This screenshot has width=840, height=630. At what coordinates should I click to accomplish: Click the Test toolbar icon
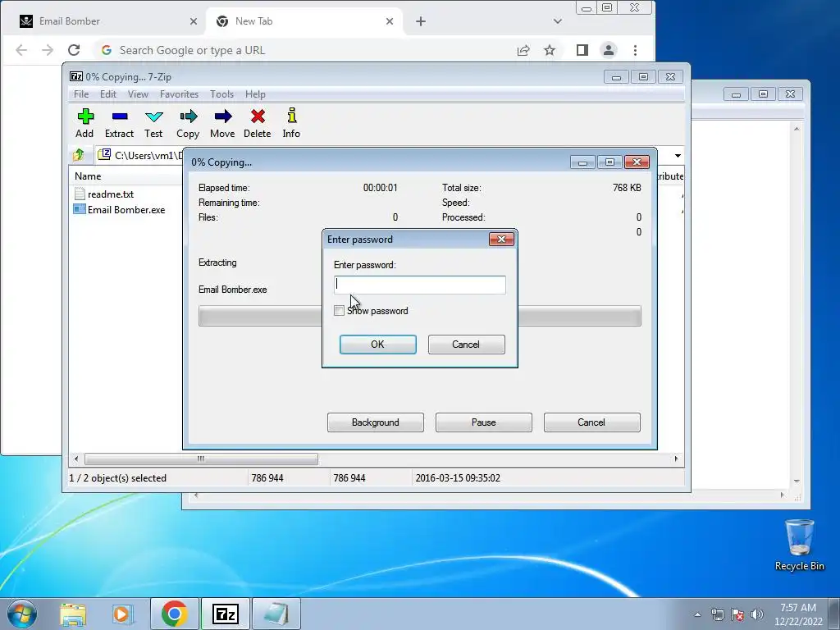[153, 123]
